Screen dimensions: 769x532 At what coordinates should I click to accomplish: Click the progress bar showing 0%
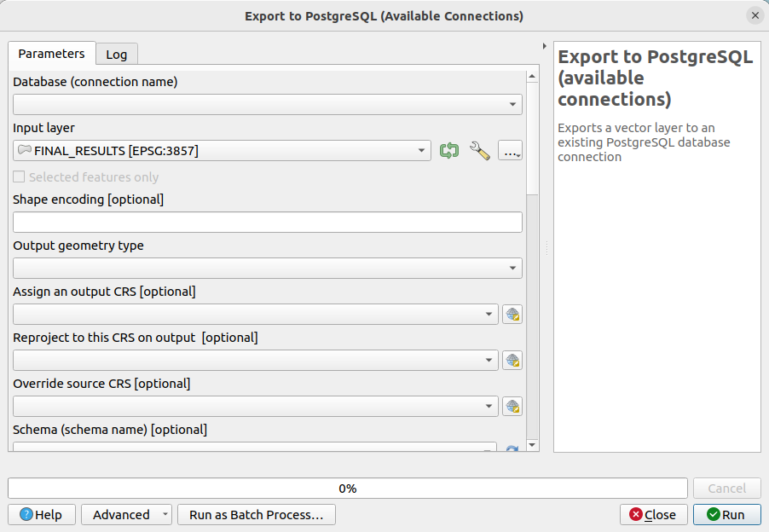point(348,488)
